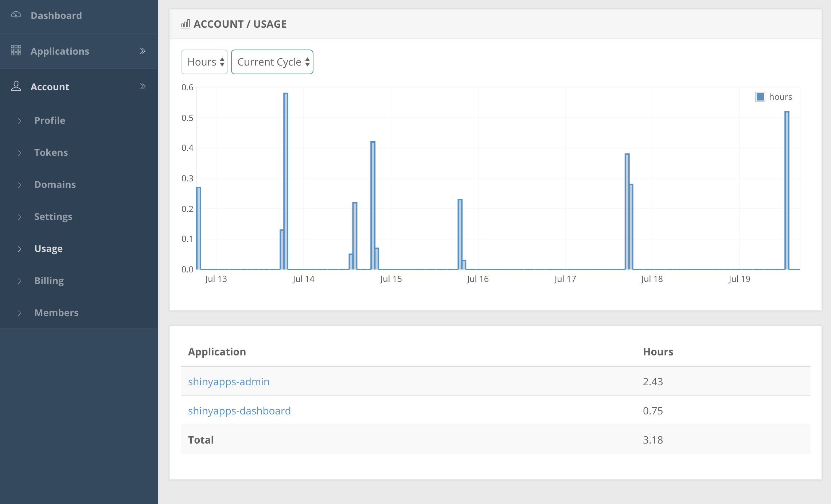Viewport: 831px width, 504px height.
Task: Click the Total row label
Action: pyautogui.click(x=201, y=440)
